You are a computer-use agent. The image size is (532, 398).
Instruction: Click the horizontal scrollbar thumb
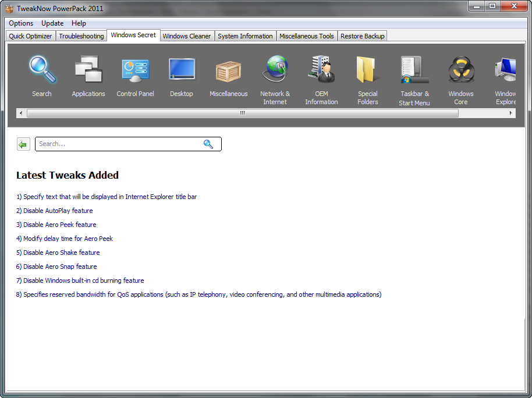tap(243, 113)
